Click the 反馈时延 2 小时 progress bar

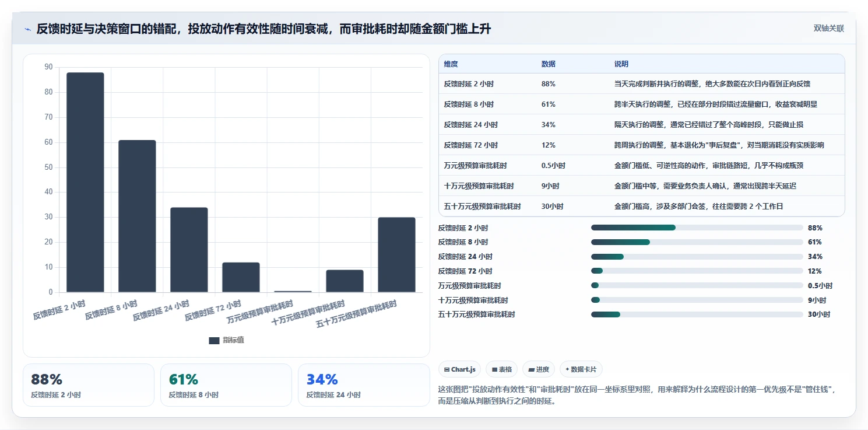coord(697,228)
